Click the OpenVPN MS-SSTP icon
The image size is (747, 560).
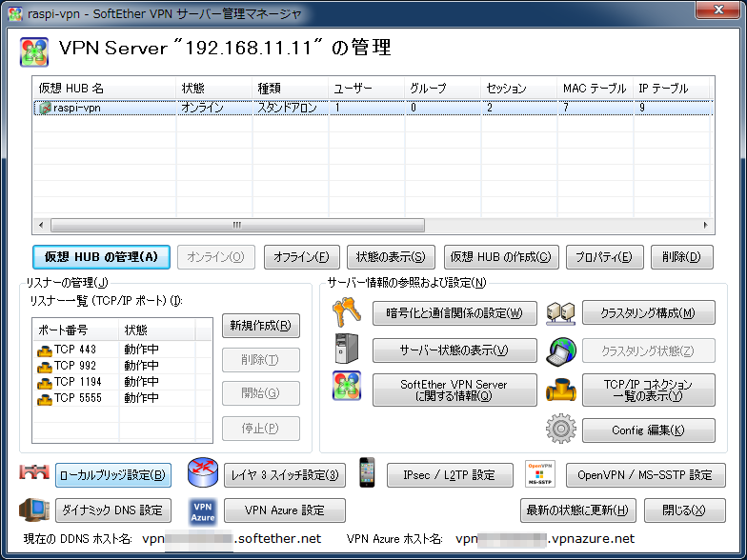coord(539,473)
